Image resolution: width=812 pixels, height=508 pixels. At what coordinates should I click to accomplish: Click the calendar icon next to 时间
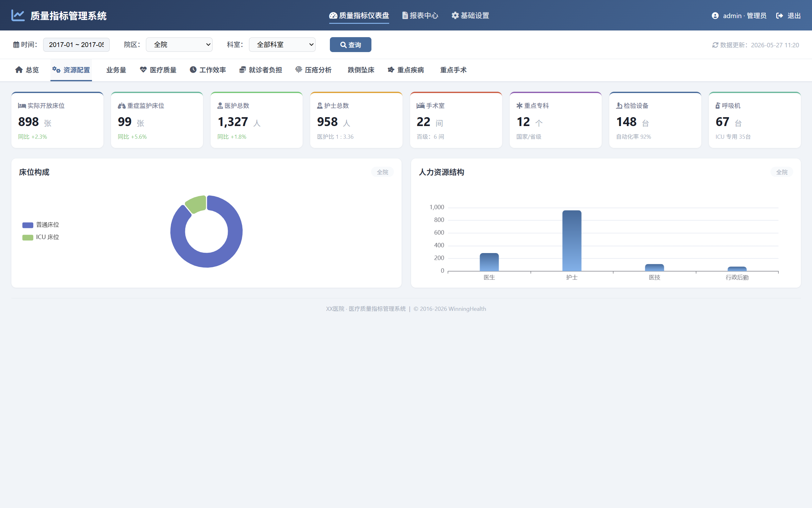tap(16, 45)
